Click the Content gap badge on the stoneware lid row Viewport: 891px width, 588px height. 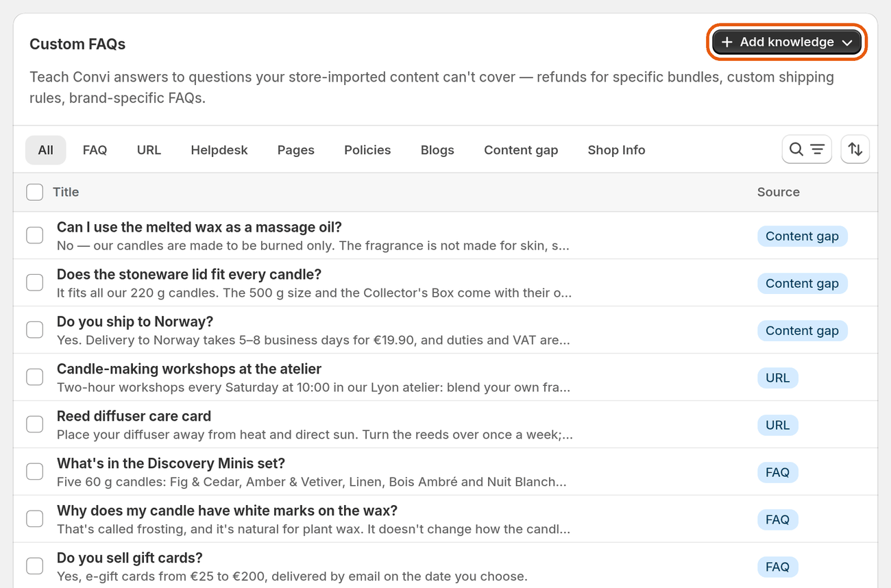[x=802, y=284]
